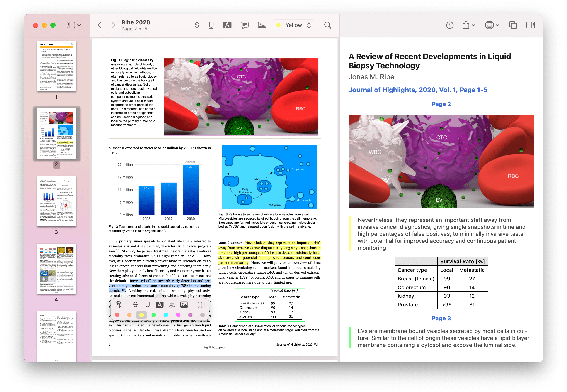This screenshot has height=392, width=567.
Task: Apply underline from the popup toolbar
Action: point(148,305)
